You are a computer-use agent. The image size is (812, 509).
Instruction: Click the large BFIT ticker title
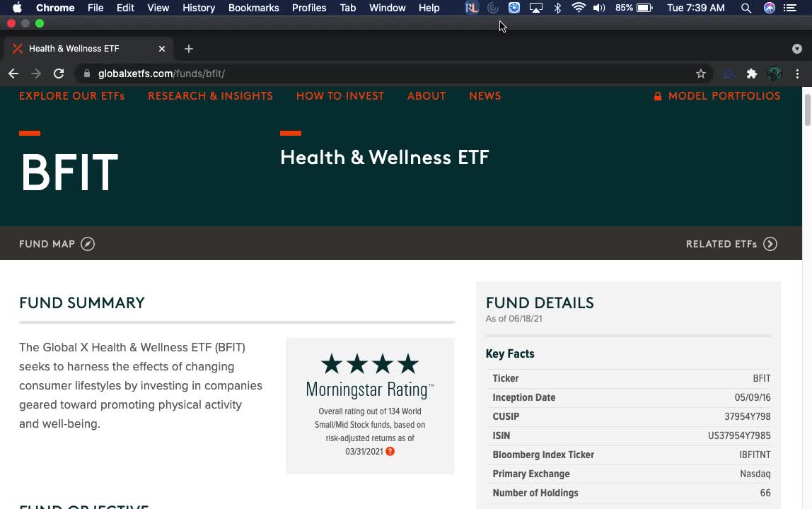[x=69, y=172]
